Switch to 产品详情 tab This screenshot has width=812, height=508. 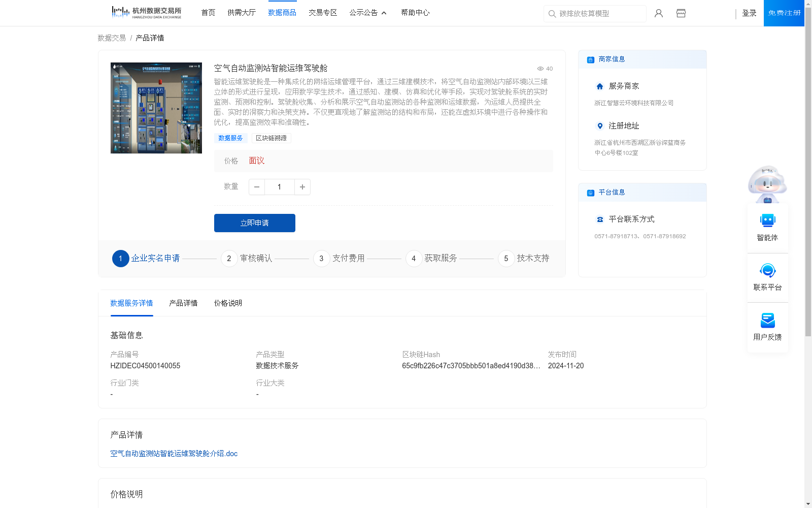point(183,303)
